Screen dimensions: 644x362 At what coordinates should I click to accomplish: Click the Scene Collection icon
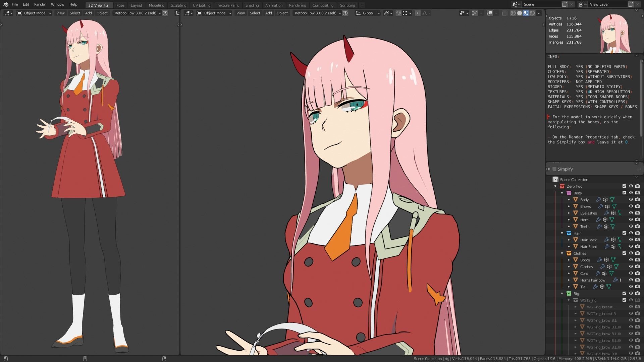click(555, 179)
